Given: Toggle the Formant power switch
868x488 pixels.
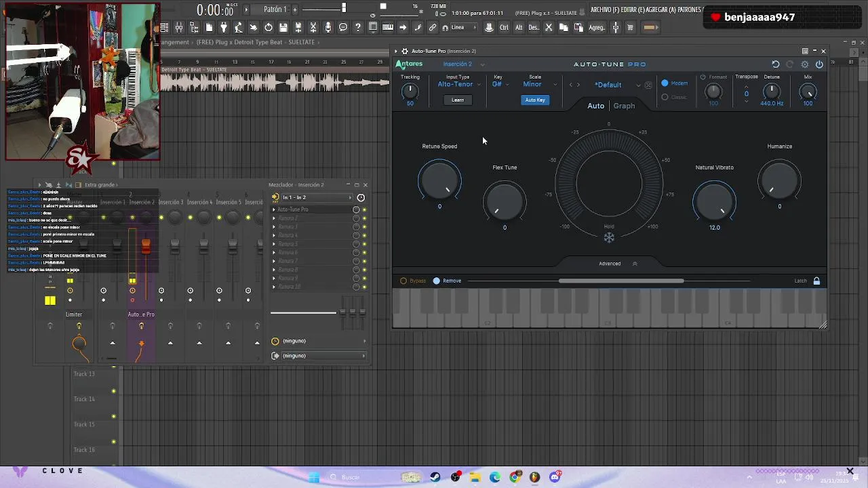Looking at the screenshot, I should pos(703,77).
